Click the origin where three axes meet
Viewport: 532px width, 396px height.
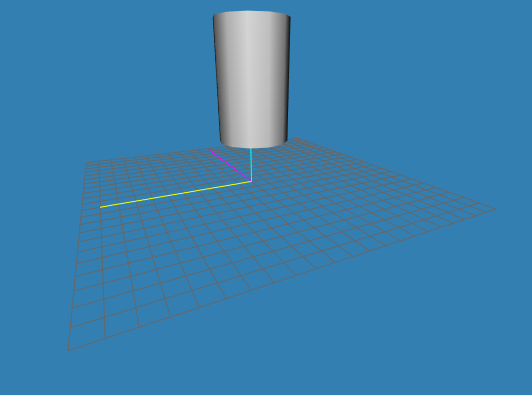pos(251,181)
